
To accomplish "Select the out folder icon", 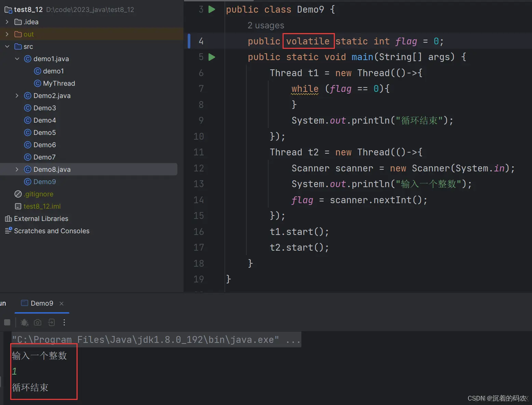I will point(18,34).
